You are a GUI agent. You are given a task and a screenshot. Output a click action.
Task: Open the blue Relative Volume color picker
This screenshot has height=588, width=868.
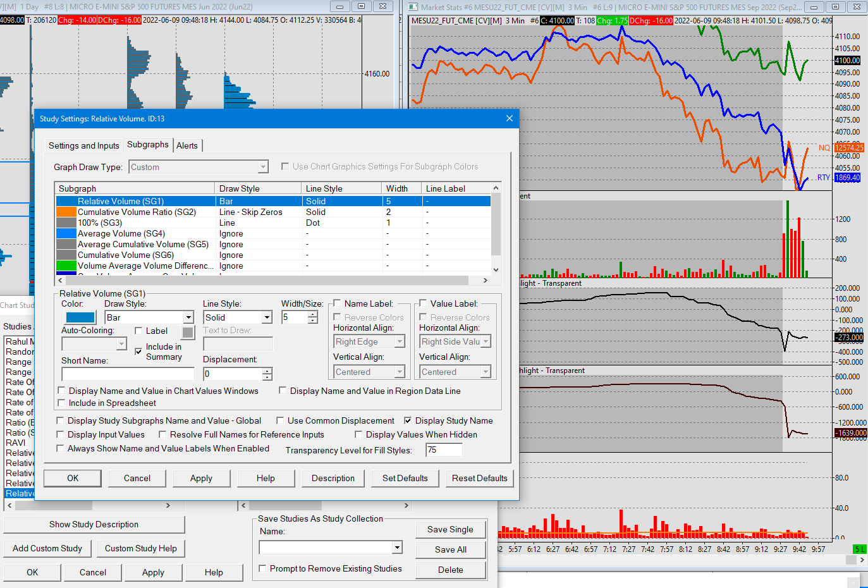pos(80,317)
